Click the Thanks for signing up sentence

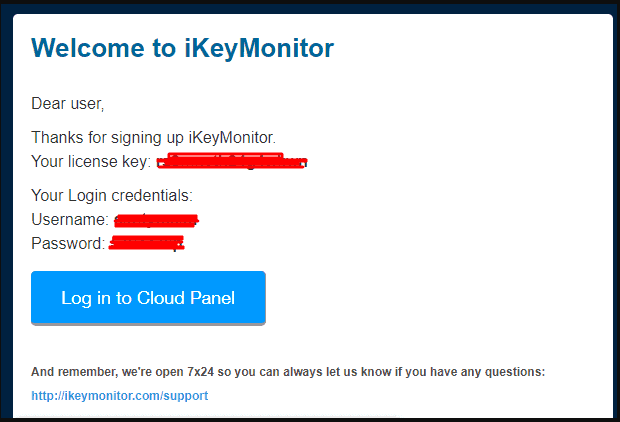point(153,138)
